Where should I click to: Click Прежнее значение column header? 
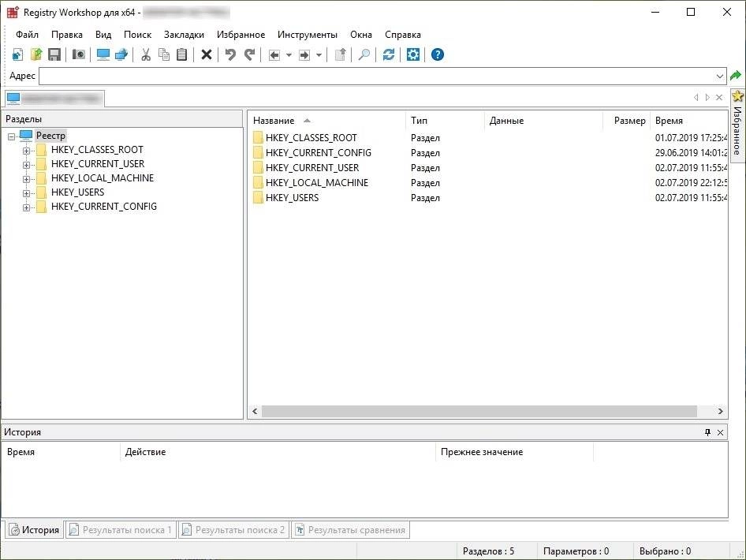514,451
